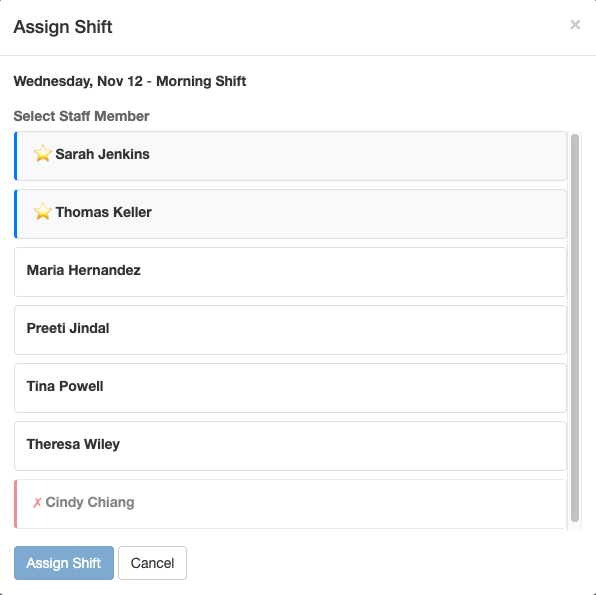Click the unavailable Cindy Chiang entry
596x595 pixels.
pyautogui.click(x=290, y=504)
